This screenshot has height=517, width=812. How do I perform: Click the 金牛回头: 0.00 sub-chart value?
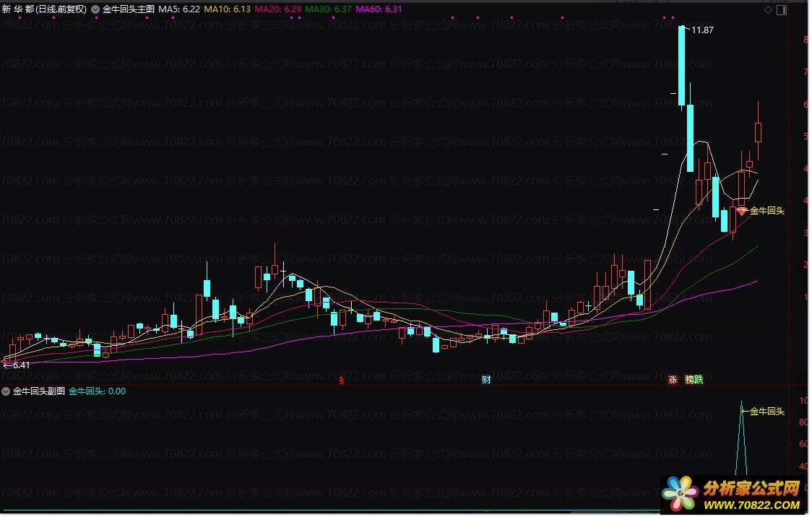(98, 391)
